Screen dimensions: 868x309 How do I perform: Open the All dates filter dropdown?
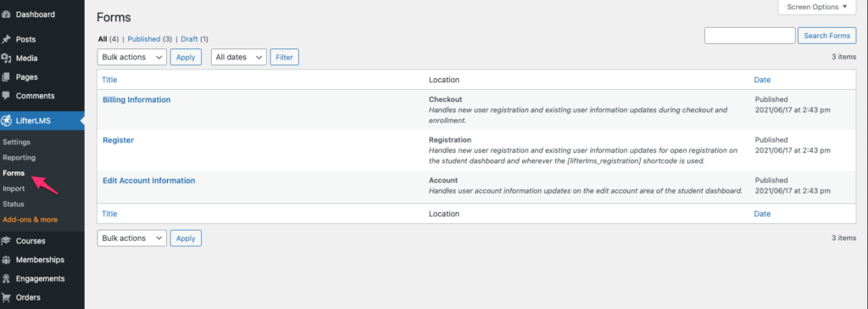[238, 57]
